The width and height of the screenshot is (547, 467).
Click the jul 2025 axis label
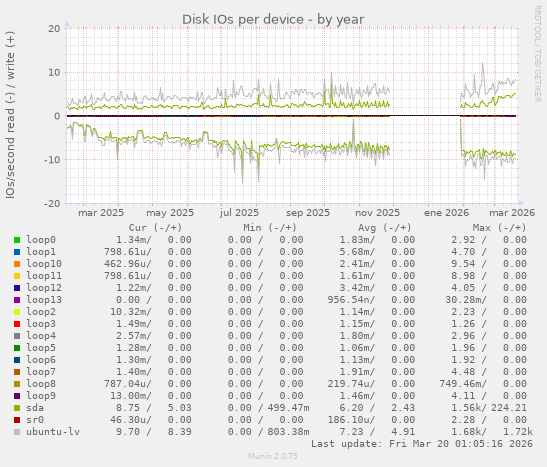[239, 213]
